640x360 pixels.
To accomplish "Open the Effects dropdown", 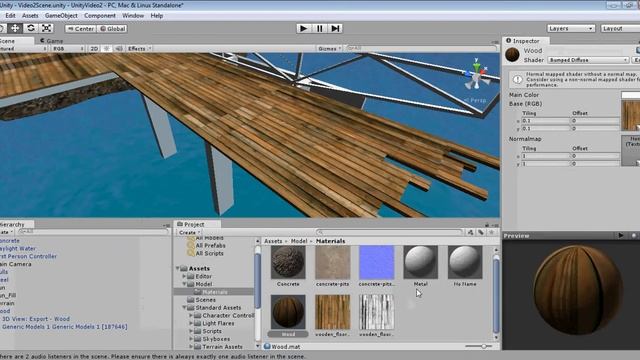I will pos(139,49).
